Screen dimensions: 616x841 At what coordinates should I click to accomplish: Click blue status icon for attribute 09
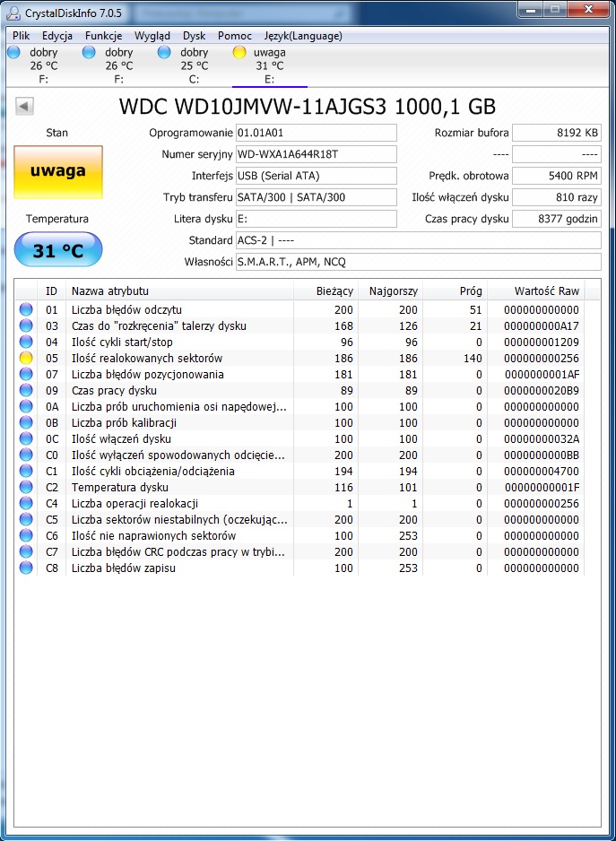[26, 390]
